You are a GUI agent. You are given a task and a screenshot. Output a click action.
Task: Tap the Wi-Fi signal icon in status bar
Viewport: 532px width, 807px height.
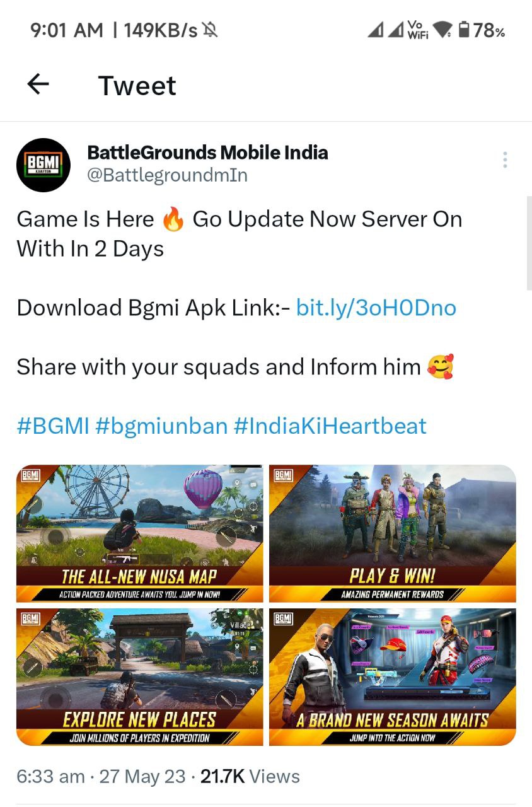click(x=443, y=30)
